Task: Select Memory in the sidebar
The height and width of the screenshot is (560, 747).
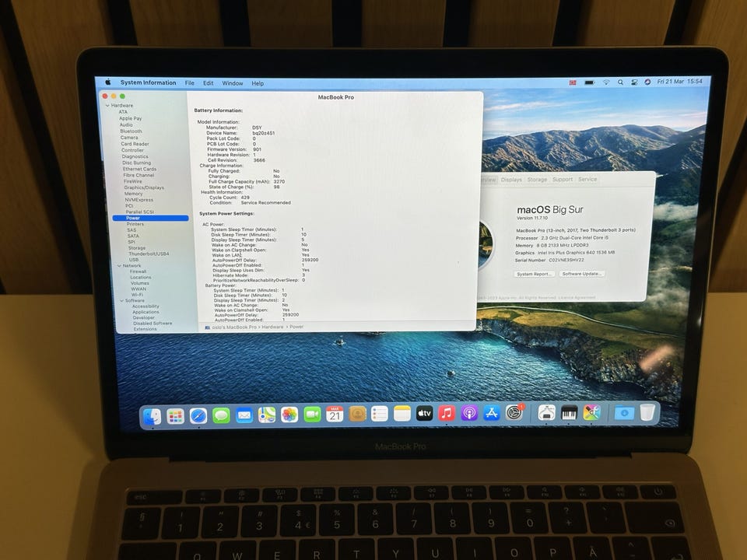Action: coord(133,194)
